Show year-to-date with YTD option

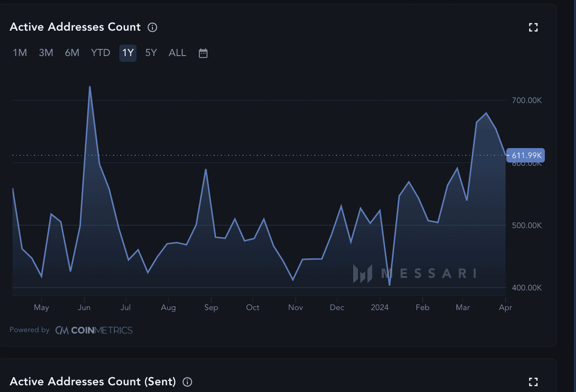[101, 53]
